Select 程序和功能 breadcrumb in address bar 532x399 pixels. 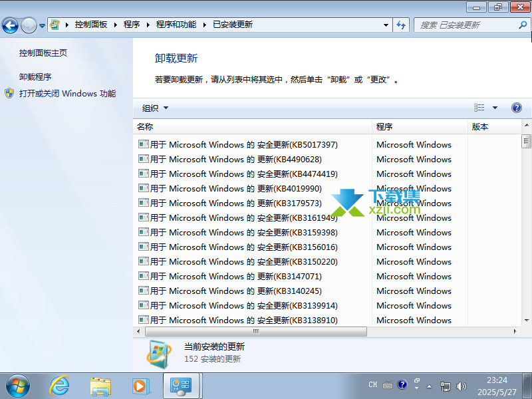(176, 25)
